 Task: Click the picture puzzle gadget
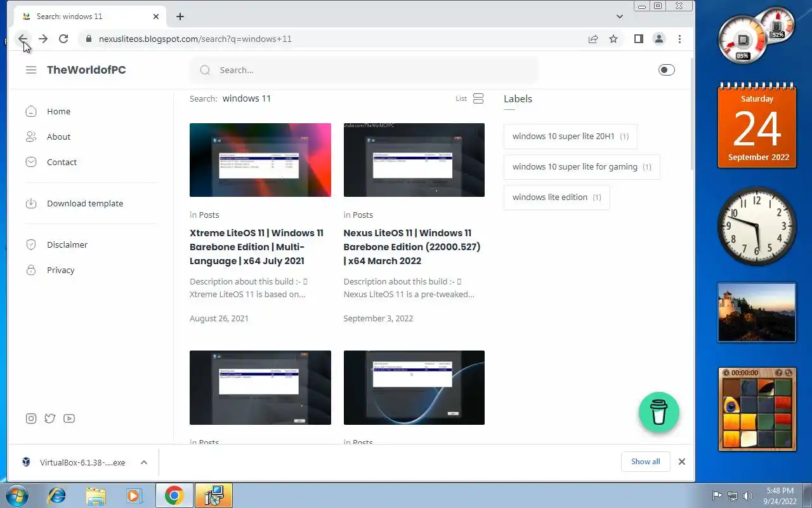(x=757, y=410)
